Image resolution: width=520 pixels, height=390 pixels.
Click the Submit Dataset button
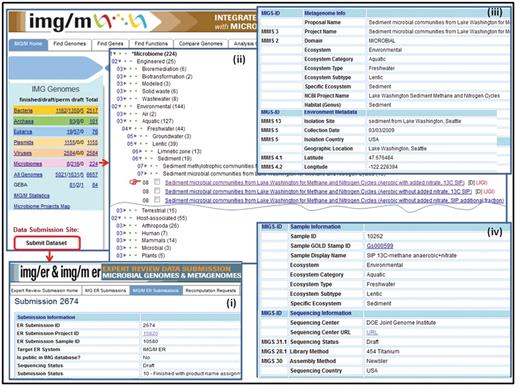pos(47,243)
